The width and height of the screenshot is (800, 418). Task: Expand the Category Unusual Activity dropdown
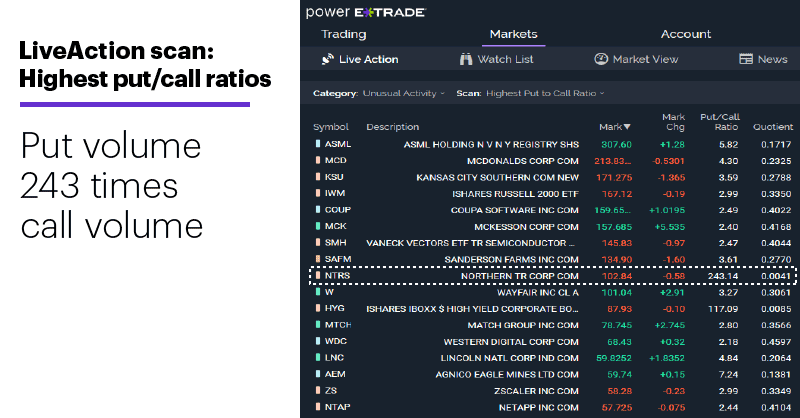[x=404, y=93]
